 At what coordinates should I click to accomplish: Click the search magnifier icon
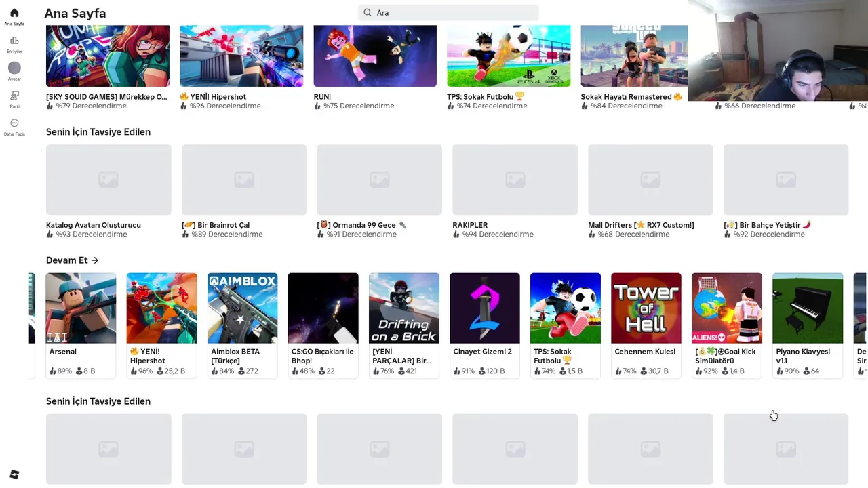point(368,12)
